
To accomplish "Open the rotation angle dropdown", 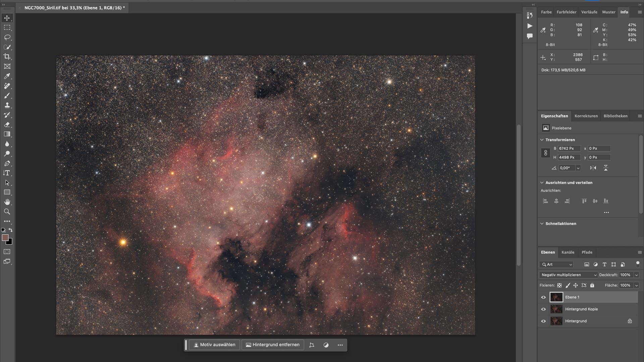I will pyautogui.click(x=578, y=168).
